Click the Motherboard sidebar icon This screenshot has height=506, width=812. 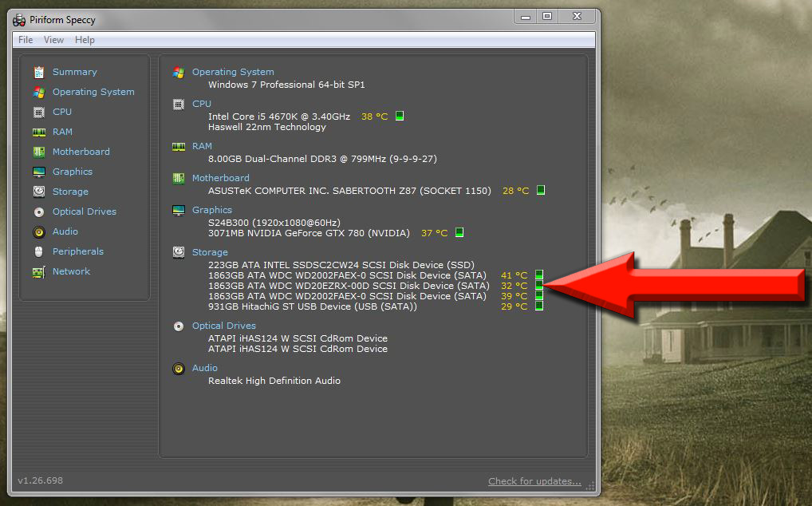point(39,152)
